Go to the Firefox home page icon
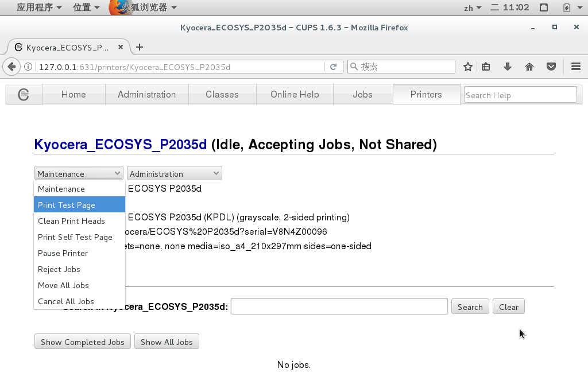Screen dimensions: 588x392 (529, 67)
